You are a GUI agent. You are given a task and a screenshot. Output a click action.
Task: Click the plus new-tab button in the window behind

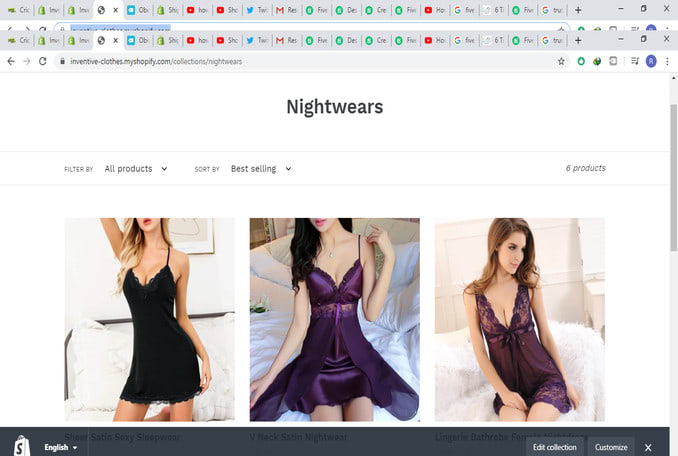pyautogui.click(x=578, y=10)
